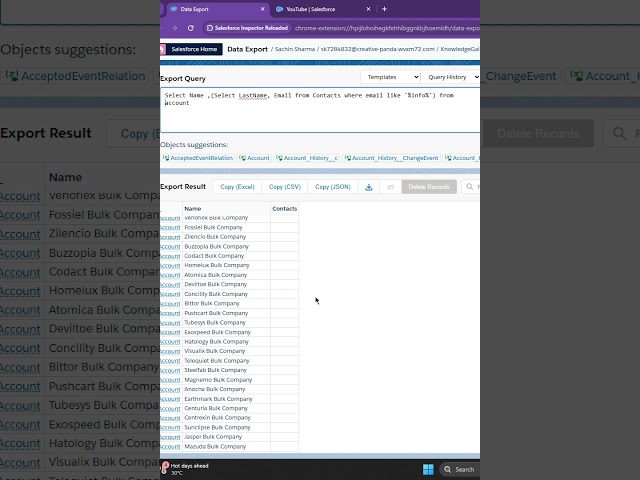Viewport: 640px width, 480px height.
Task: Click 'Telequiet Bulk Company' cell
Action: tap(226, 361)
